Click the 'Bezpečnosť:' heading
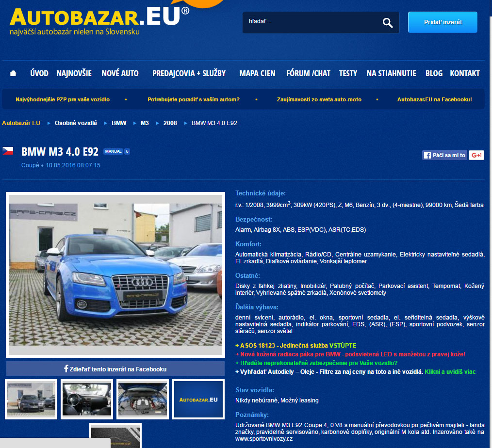Viewport: 492px width, 448px height. [x=254, y=220]
